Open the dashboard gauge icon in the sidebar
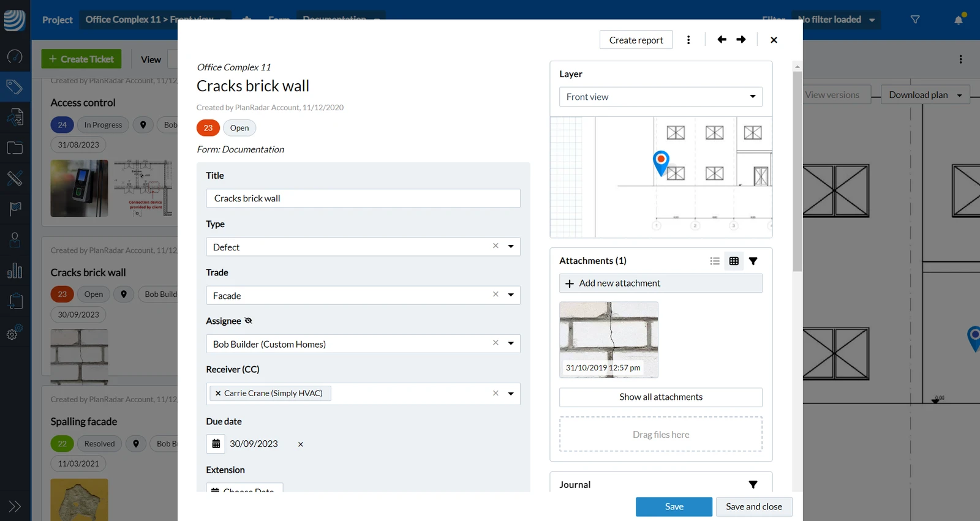Viewport: 980px width, 521px height. (x=15, y=56)
